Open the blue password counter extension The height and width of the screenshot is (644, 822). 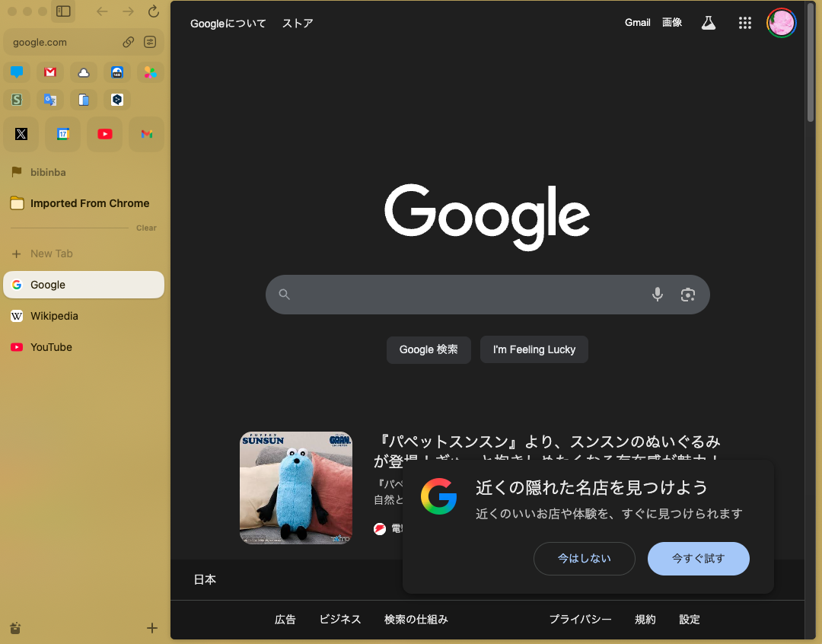(x=117, y=72)
